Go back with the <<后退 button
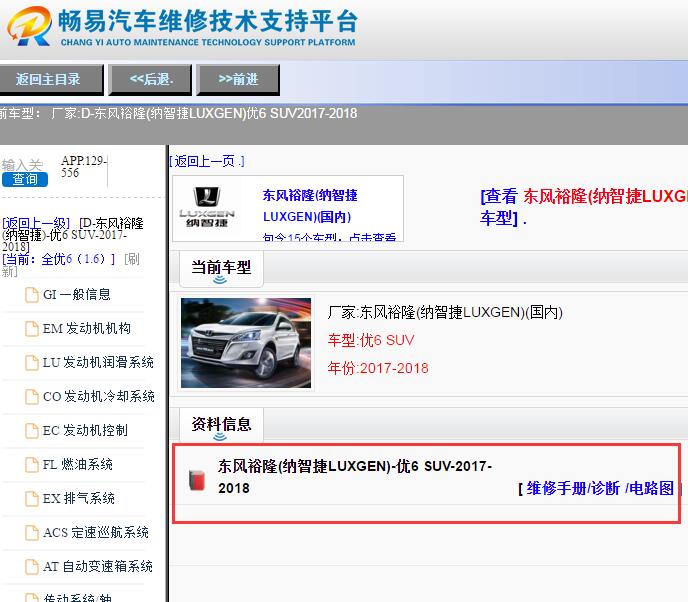The height and width of the screenshot is (602, 688). pyautogui.click(x=150, y=79)
